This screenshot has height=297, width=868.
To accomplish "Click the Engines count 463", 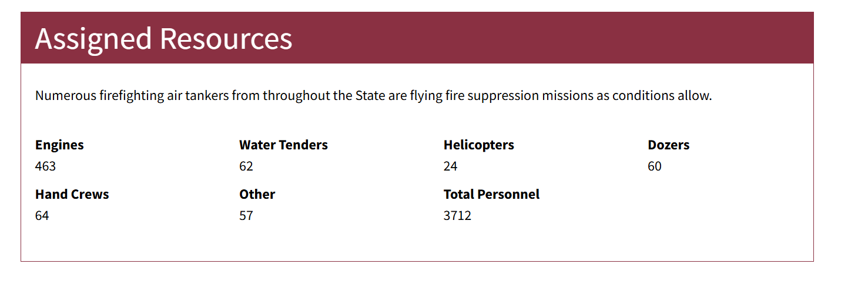I will pyautogui.click(x=45, y=166).
